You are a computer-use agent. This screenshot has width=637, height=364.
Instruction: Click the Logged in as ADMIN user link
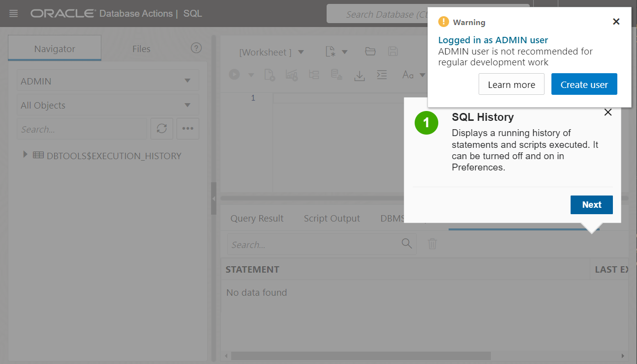click(493, 40)
